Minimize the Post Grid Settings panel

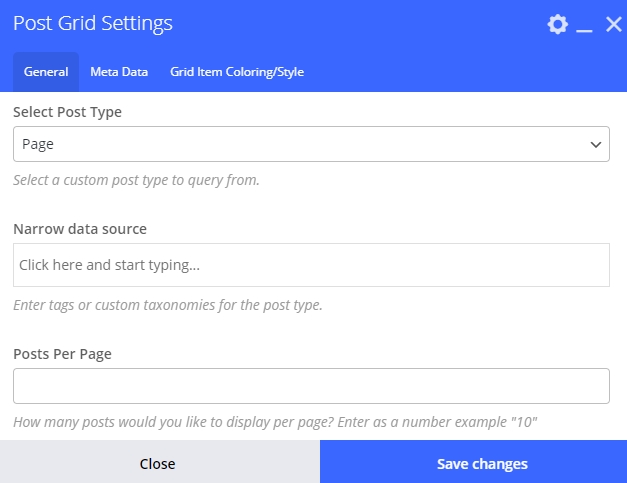point(586,26)
